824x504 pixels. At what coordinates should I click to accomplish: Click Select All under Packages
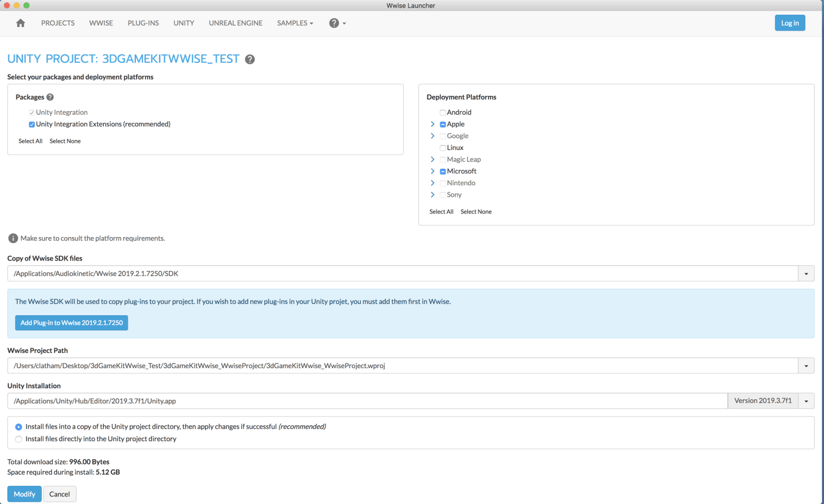pyautogui.click(x=31, y=141)
